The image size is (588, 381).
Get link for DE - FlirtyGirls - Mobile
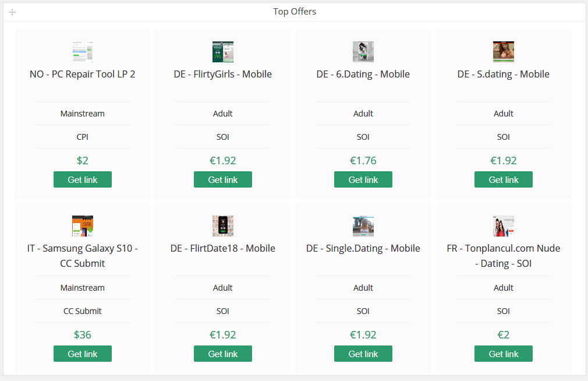223,179
